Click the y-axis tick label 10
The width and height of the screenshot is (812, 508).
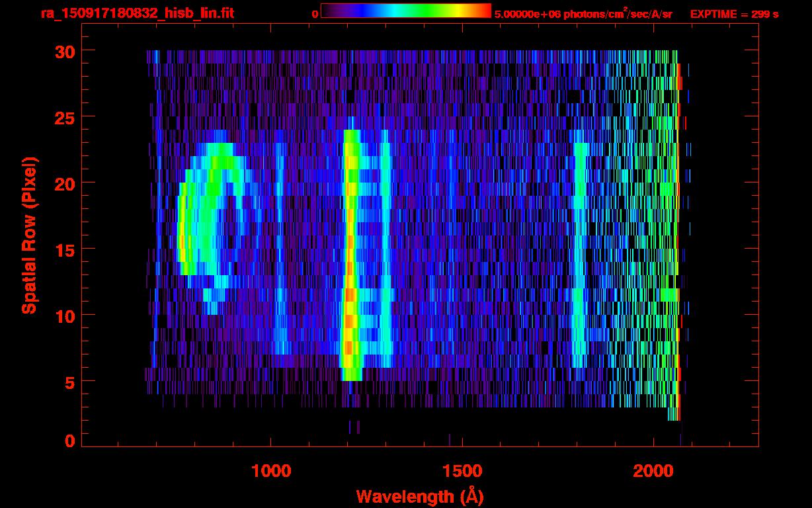tap(65, 316)
